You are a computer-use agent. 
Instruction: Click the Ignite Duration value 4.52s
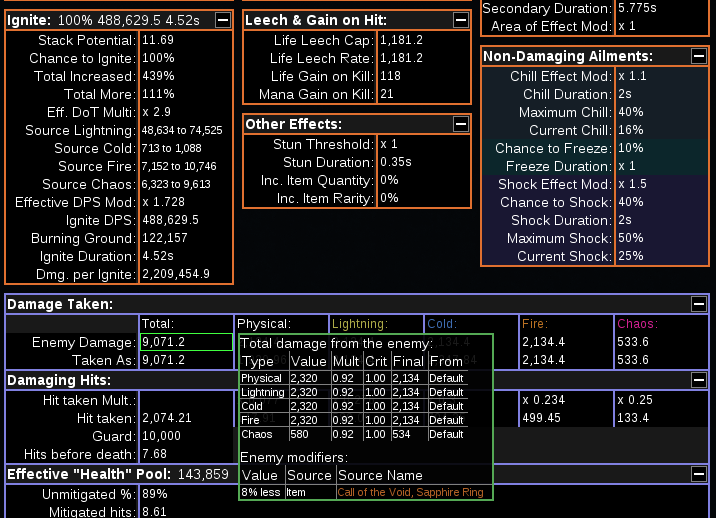coord(158,256)
